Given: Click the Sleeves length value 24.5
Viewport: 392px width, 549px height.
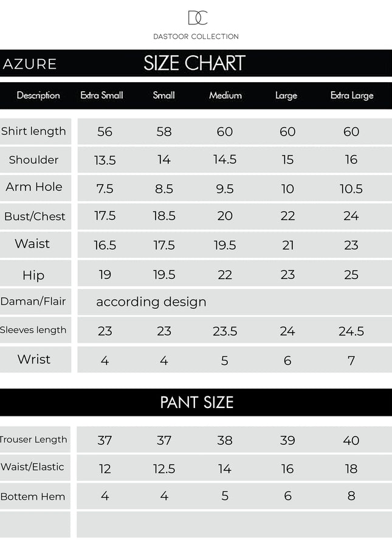Looking at the screenshot, I should coord(351,331).
